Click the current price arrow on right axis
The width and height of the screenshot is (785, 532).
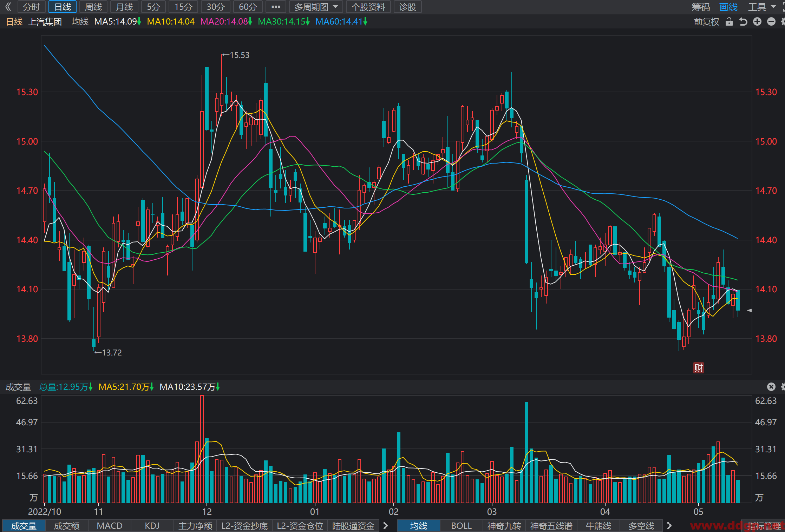pos(749,310)
